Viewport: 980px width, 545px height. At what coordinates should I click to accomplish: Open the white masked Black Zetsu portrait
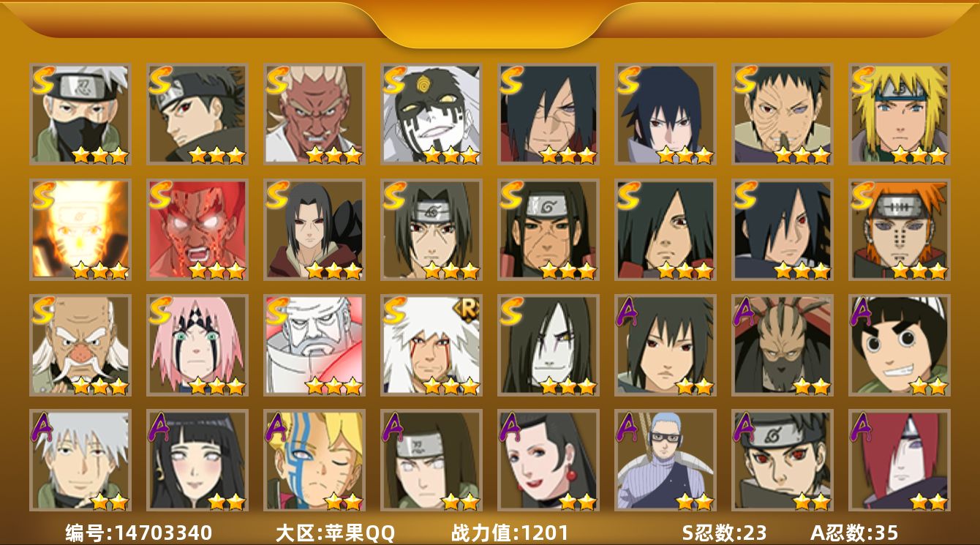[x=431, y=114]
